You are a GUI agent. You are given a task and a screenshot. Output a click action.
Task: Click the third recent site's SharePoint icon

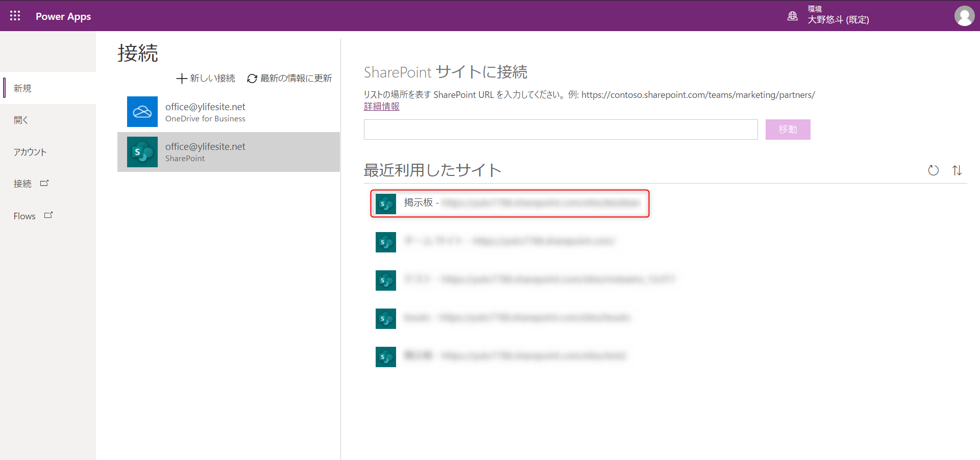click(x=386, y=280)
